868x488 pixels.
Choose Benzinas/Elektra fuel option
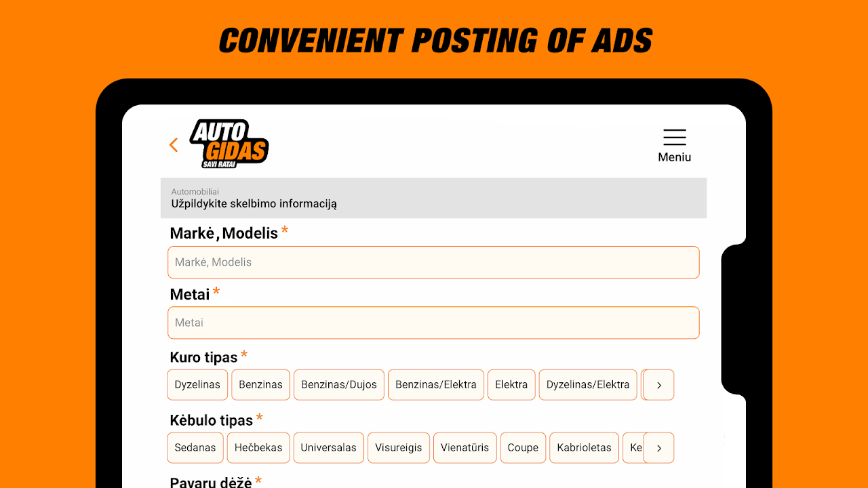click(x=436, y=384)
